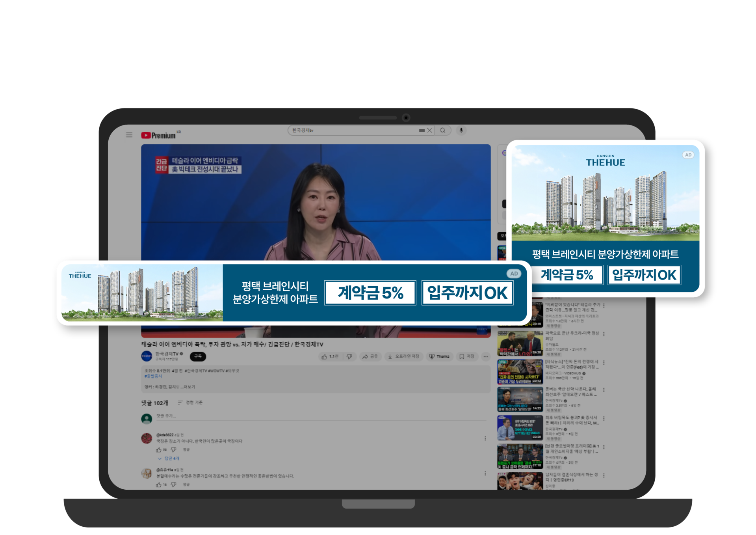
Task: Click the apartment image in the banner ad
Action: click(142, 293)
